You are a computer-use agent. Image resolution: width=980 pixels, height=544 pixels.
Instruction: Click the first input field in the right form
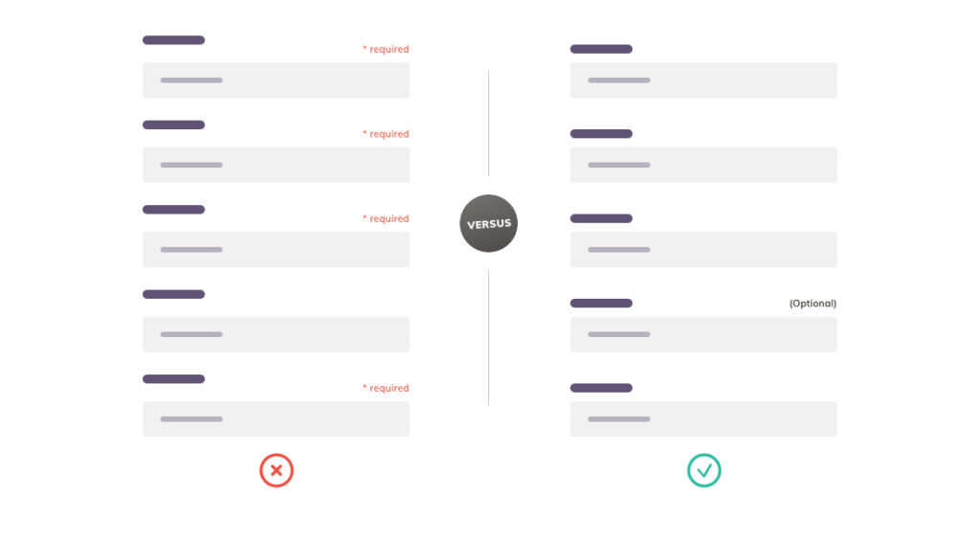tap(703, 80)
